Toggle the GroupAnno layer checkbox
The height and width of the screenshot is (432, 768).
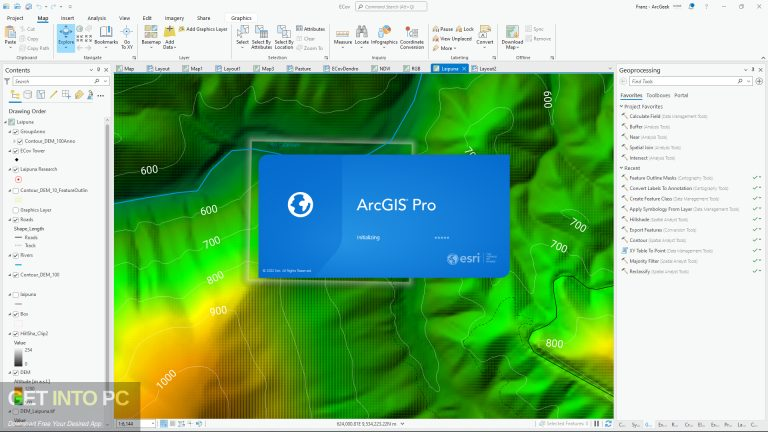[x=16, y=132]
